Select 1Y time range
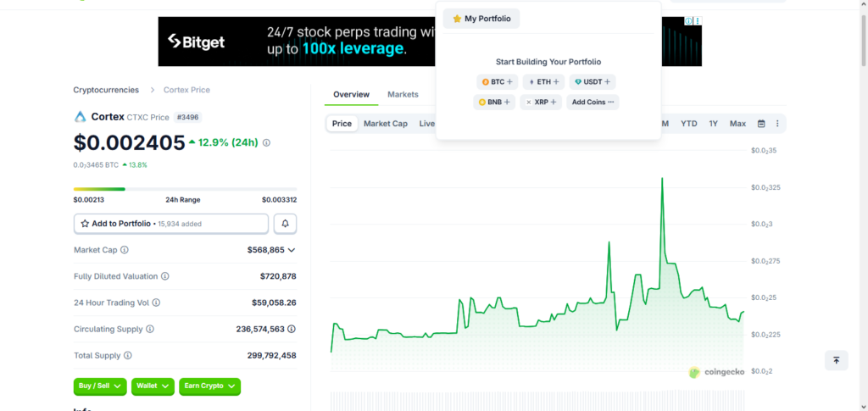This screenshot has width=868, height=411. point(714,124)
